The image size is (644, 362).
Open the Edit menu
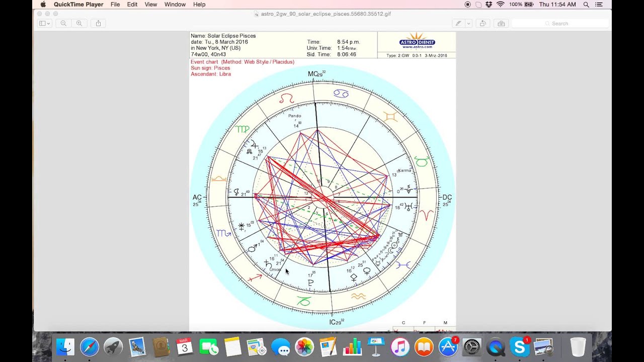132,5
